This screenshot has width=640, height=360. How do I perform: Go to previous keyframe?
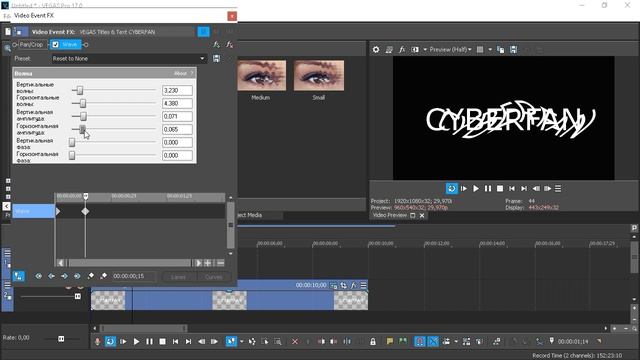(51, 276)
